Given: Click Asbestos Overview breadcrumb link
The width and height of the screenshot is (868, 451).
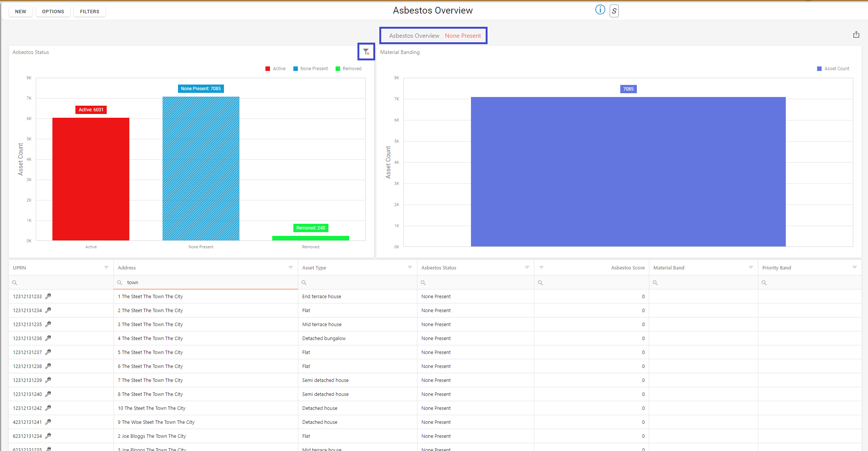Looking at the screenshot, I should coord(414,36).
